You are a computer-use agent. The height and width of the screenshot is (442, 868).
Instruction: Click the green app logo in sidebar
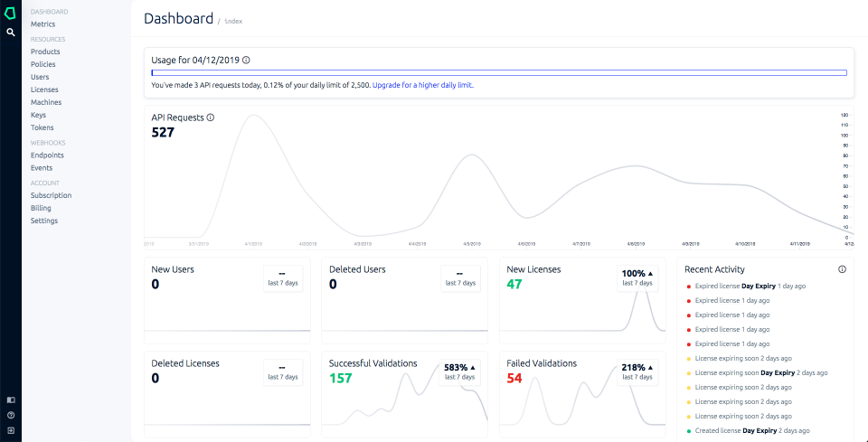tap(10, 12)
